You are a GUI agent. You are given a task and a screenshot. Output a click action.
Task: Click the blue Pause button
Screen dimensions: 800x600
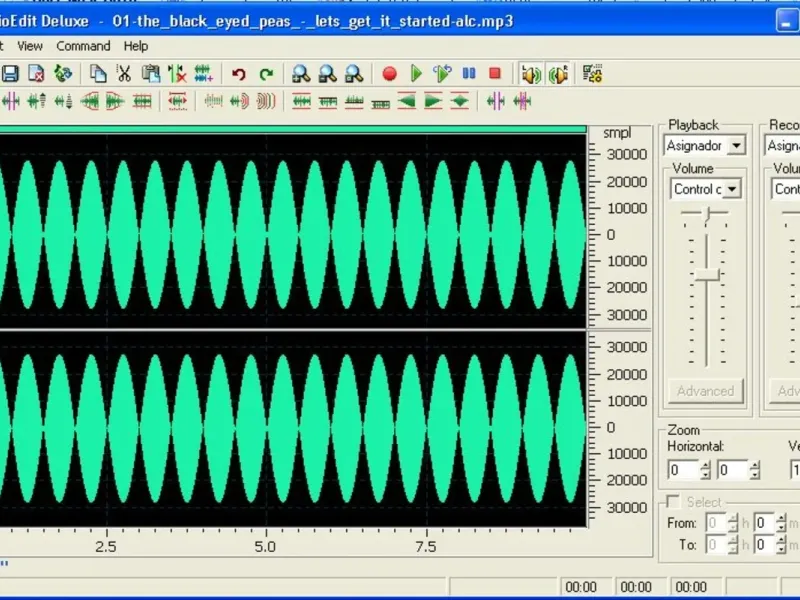tap(468, 73)
